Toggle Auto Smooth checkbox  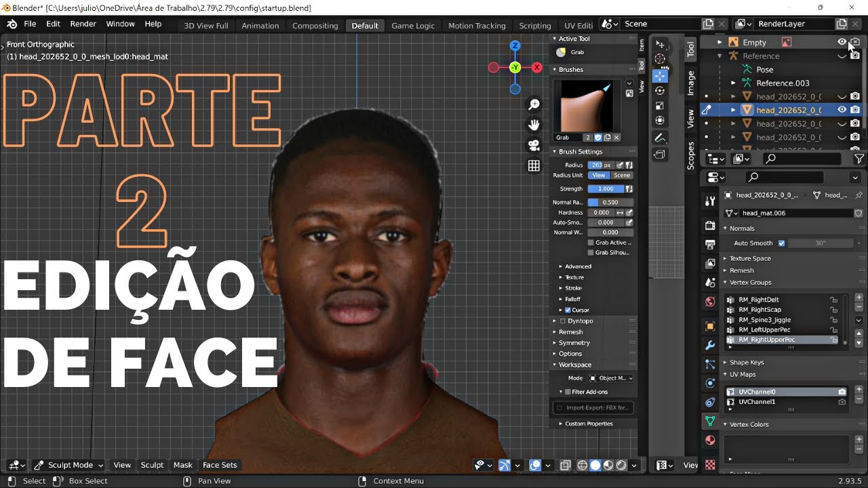tap(781, 243)
